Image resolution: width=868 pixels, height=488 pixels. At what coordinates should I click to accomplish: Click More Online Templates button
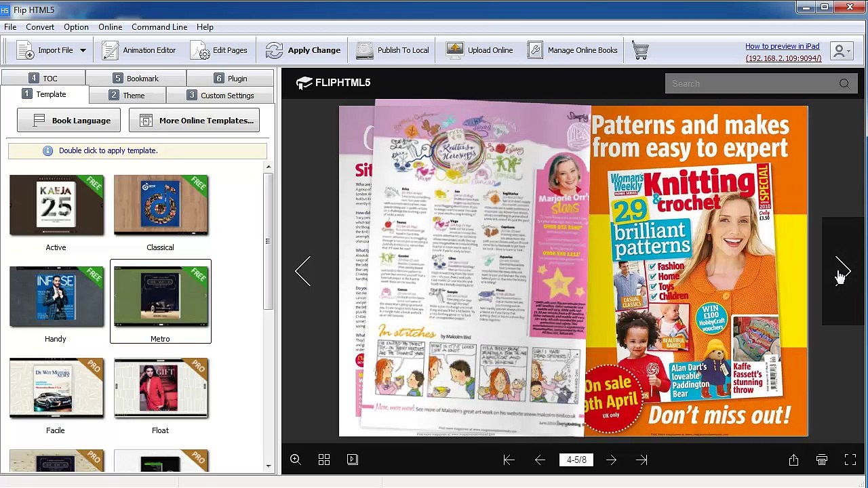194,121
